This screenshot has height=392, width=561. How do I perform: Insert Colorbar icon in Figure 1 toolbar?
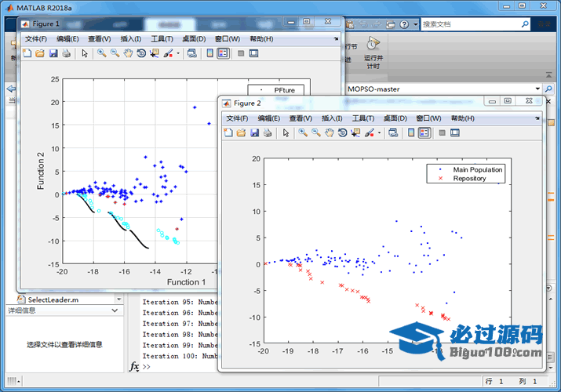pyautogui.click(x=210, y=53)
